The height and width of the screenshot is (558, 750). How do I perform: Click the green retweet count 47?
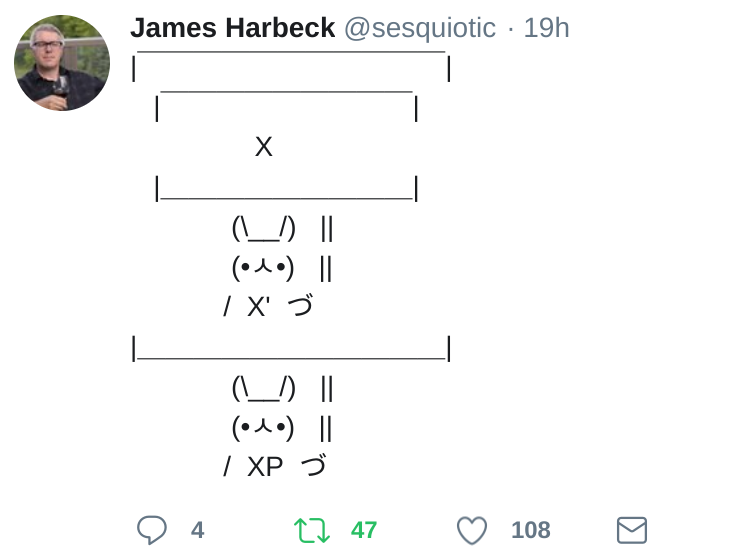(364, 530)
